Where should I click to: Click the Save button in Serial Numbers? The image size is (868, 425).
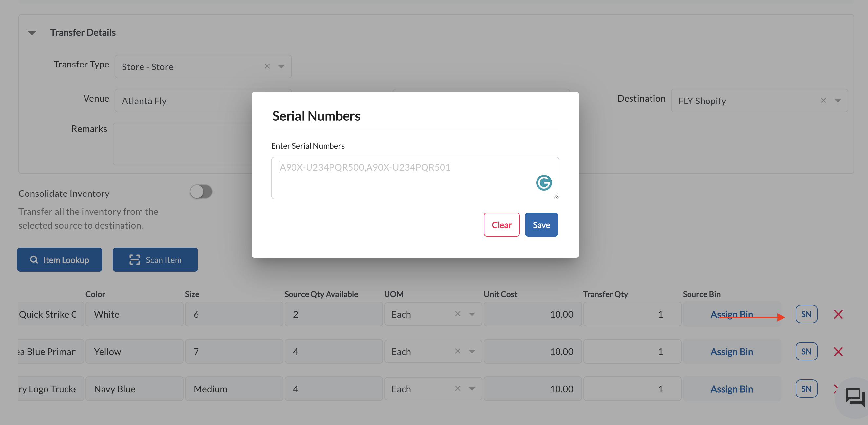541,225
